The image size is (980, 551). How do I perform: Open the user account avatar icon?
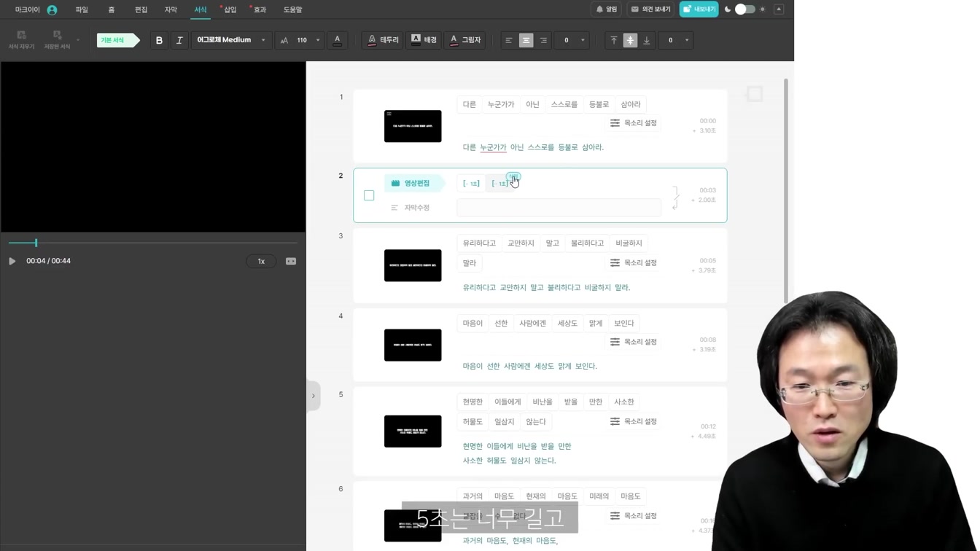point(52,9)
